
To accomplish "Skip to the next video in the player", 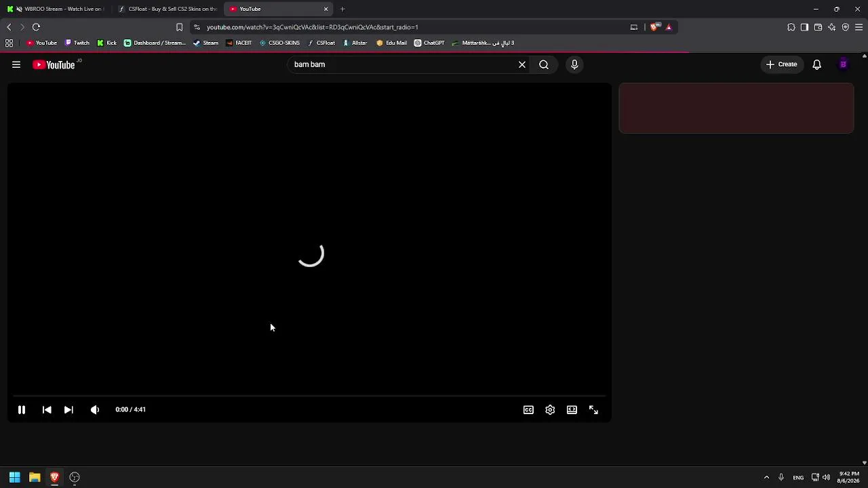I will (68, 410).
